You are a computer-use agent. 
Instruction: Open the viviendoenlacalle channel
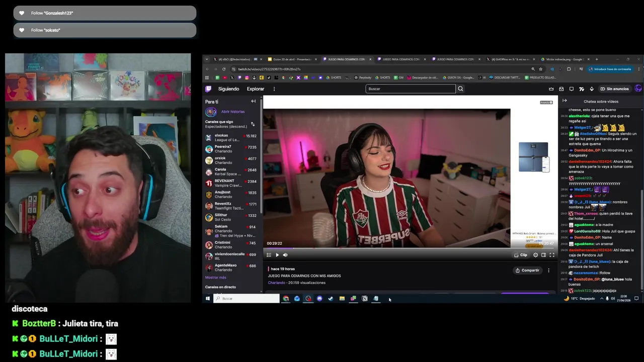[x=231, y=256]
